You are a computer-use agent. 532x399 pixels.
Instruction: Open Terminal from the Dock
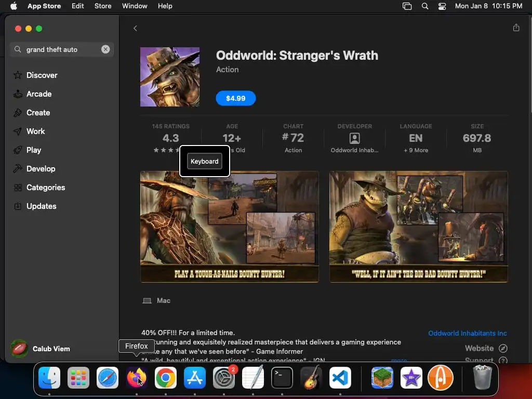coord(282,378)
